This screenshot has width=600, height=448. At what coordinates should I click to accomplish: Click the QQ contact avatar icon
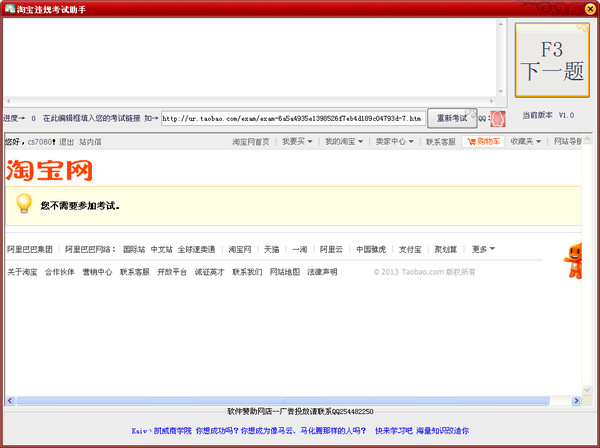pyautogui.click(x=497, y=118)
